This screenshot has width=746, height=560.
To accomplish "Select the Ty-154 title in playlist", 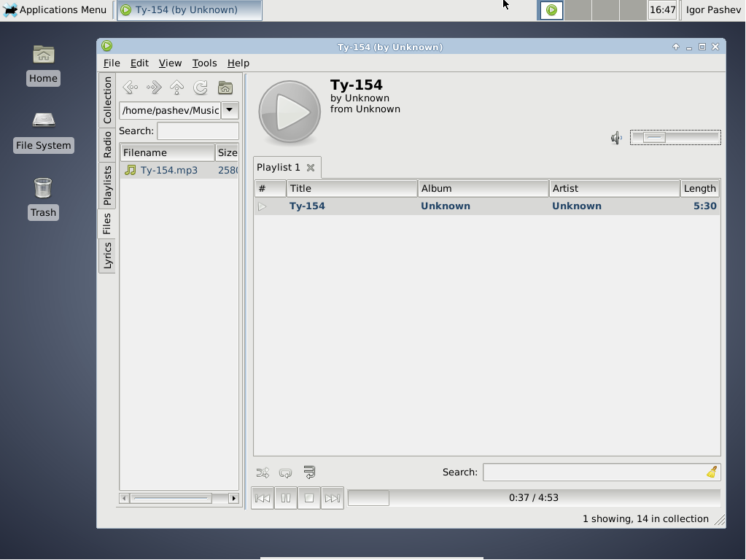I will point(307,206).
